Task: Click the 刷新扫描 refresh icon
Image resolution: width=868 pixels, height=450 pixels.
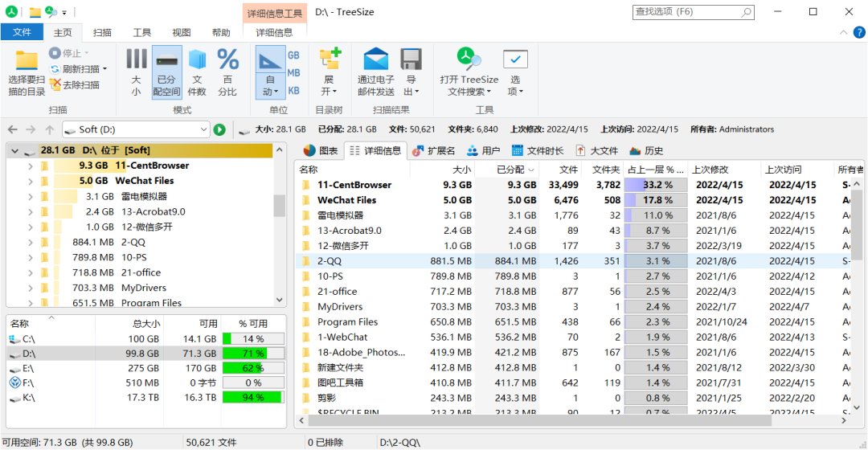Action: click(55, 69)
